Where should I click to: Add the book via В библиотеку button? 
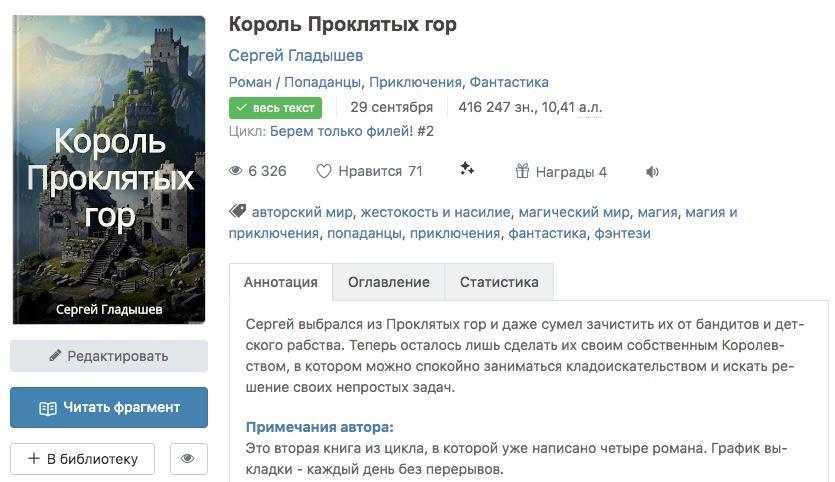click(83, 459)
